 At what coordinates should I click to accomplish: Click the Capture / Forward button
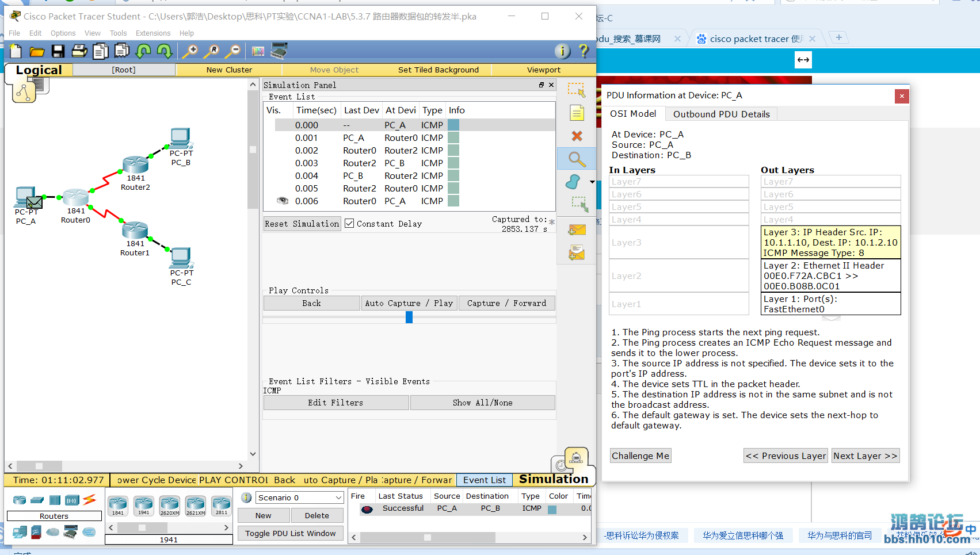tap(507, 303)
